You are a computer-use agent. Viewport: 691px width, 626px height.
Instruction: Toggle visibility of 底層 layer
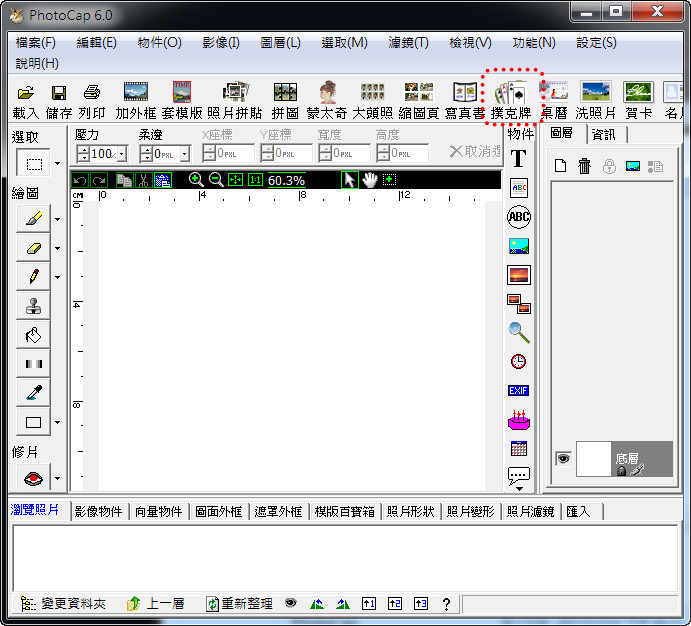[x=563, y=459]
